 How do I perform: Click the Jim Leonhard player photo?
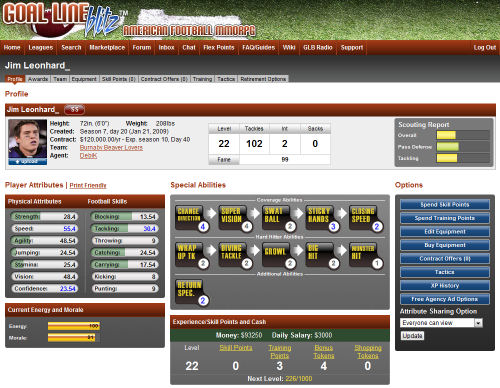[x=28, y=139]
